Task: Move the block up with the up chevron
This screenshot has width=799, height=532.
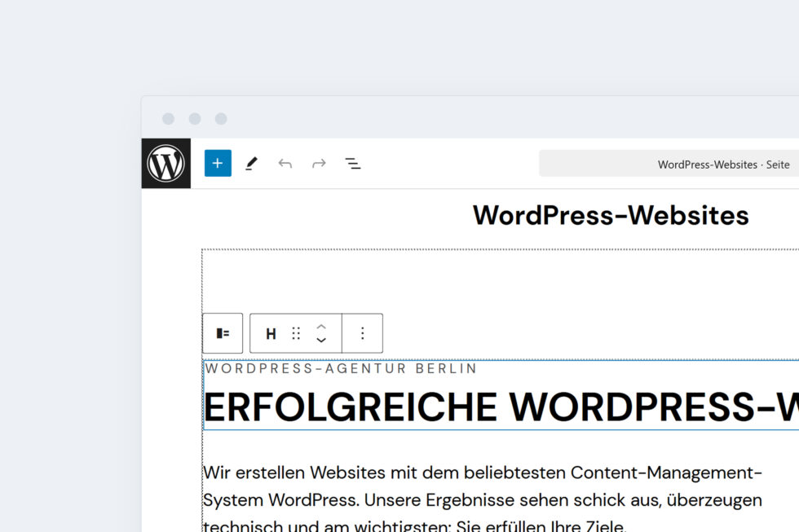Action: click(321, 327)
